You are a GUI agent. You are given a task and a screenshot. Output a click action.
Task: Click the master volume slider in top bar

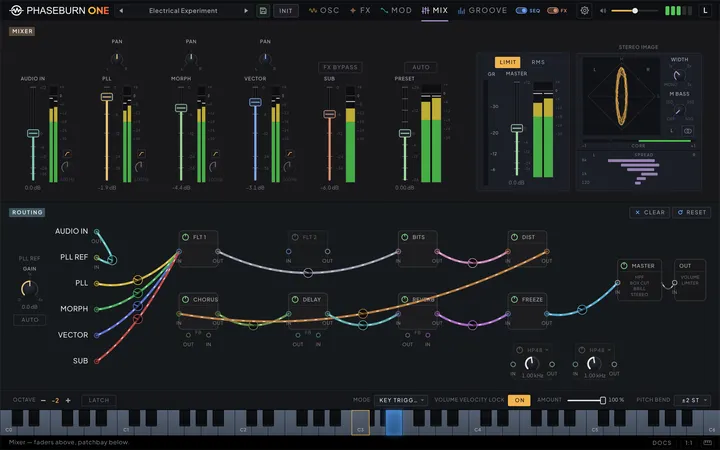635,11
